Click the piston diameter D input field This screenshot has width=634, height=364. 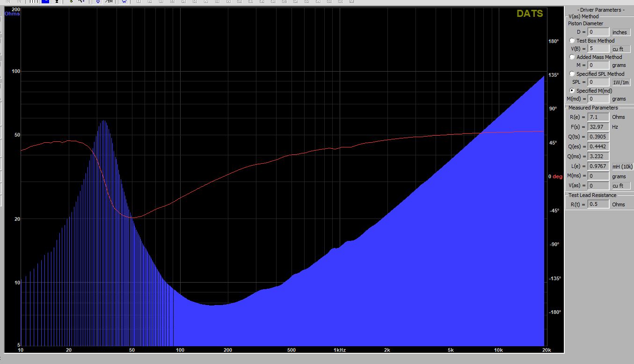pos(598,32)
